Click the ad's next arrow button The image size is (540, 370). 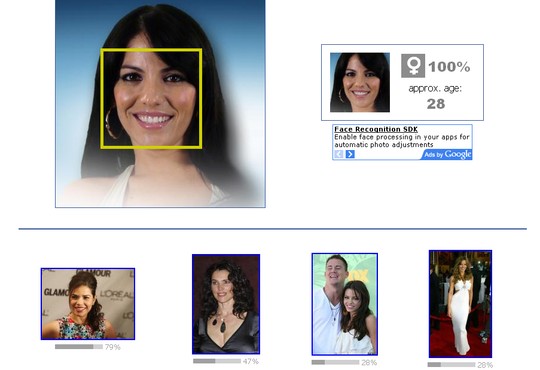tap(350, 154)
